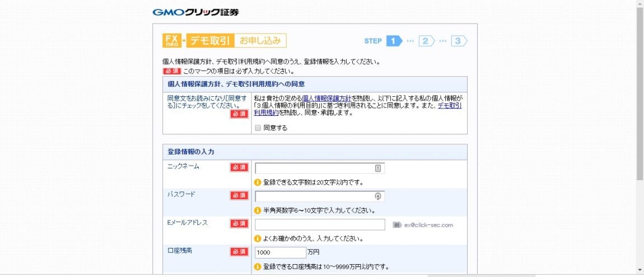The image size is (644, 277).
Task: Click the STEP 1 indicator
Action: (x=394, y=41)
